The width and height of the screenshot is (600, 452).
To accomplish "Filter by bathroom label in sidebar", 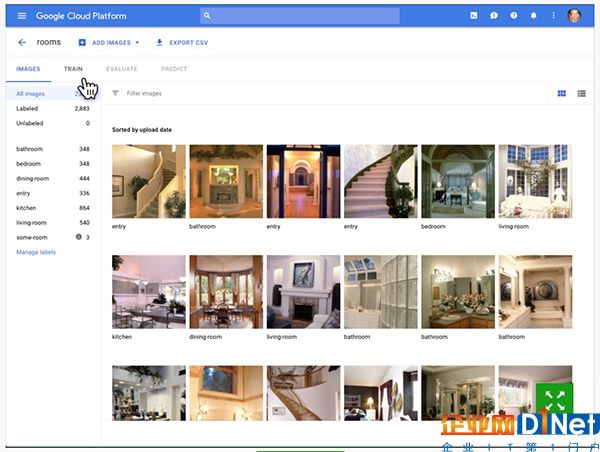I will coord(53,149).
